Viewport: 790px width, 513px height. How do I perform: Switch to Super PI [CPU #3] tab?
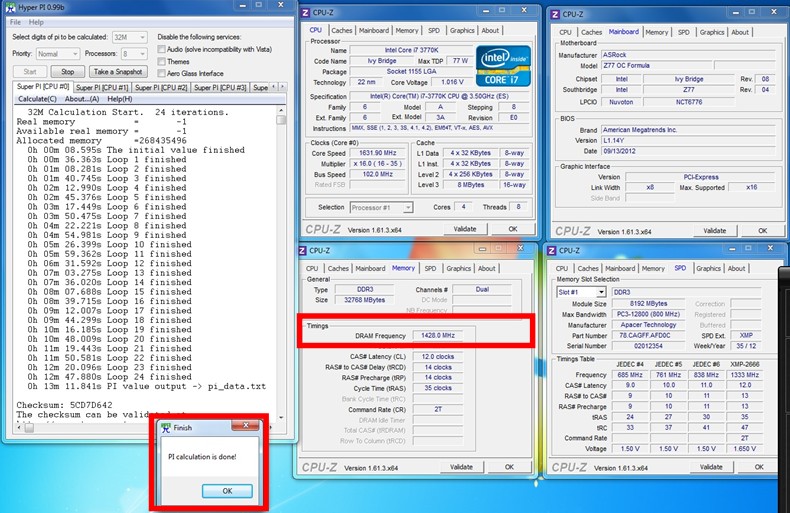pyautogui.click(x=220, y=88)
